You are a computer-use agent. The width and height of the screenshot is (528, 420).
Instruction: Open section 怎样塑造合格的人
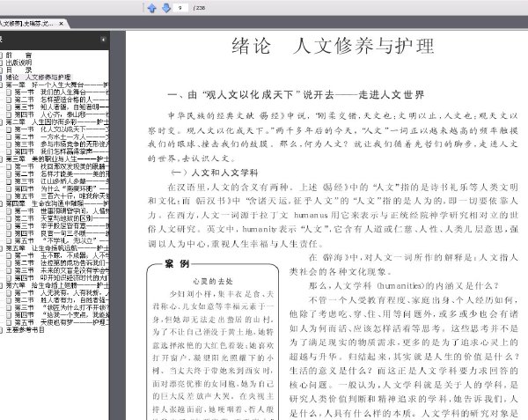click(62, 99)
